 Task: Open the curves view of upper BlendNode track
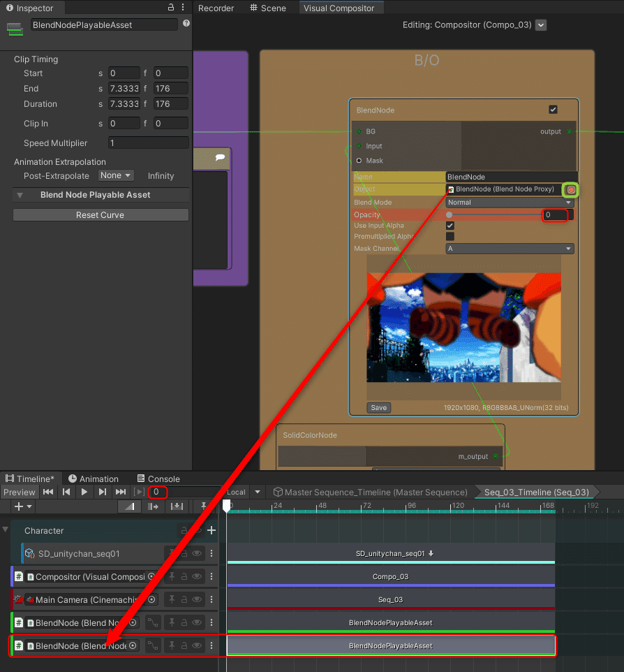tap(153, 622)
